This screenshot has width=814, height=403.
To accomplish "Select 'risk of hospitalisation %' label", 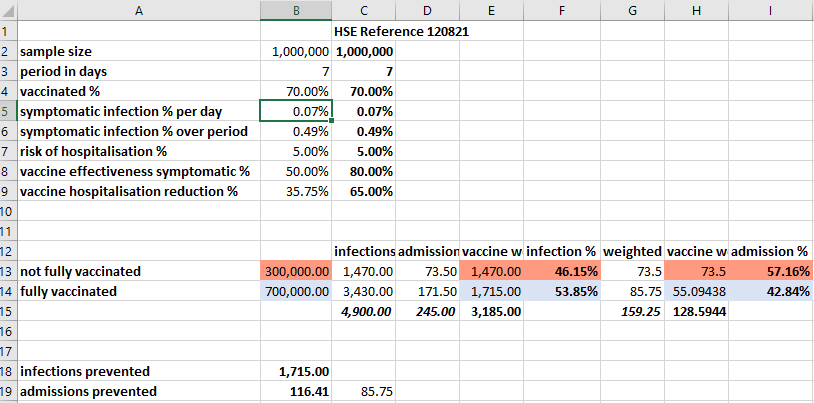I will (x=139, y=151).
